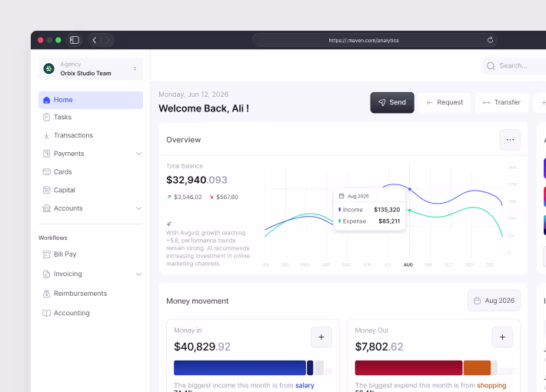Click the orange segment in Money Out bar
The height and width of the screenshot is (392, 546).
(477, 367)
